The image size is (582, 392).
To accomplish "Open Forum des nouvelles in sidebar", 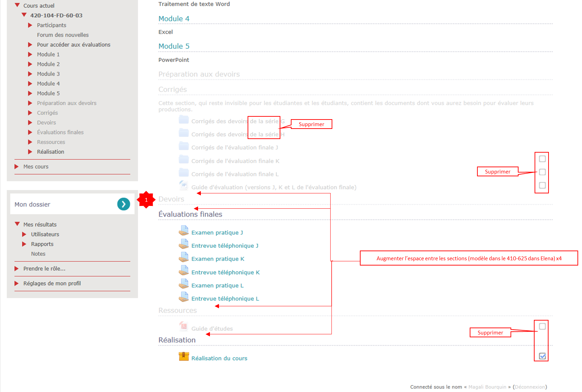I will (63, 35).
